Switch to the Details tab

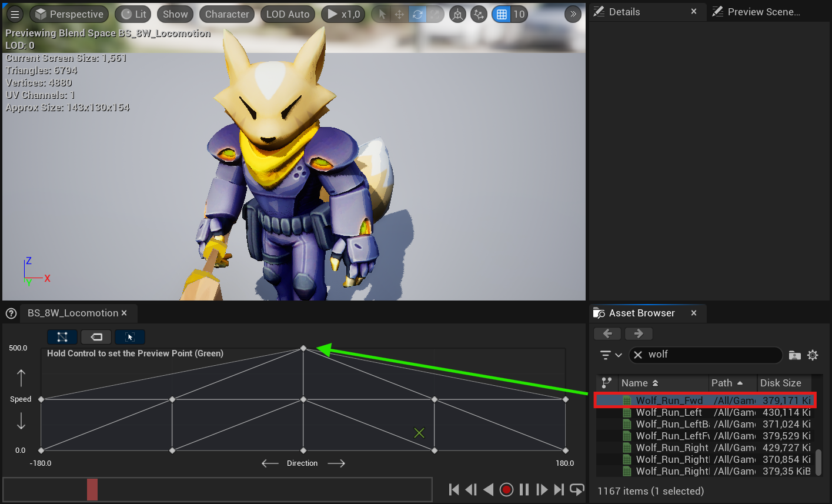(x=624, y=12)
